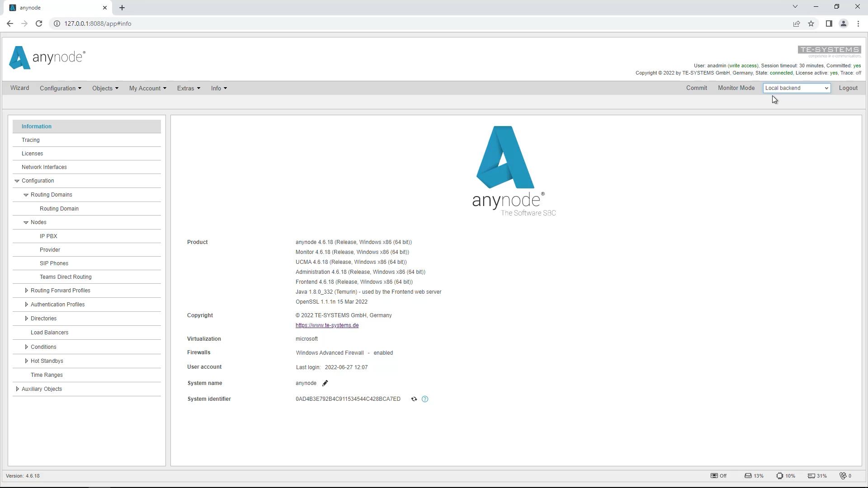
Task: Click system identifier value 0AD4B3E7...
Action: pos(348,399)
